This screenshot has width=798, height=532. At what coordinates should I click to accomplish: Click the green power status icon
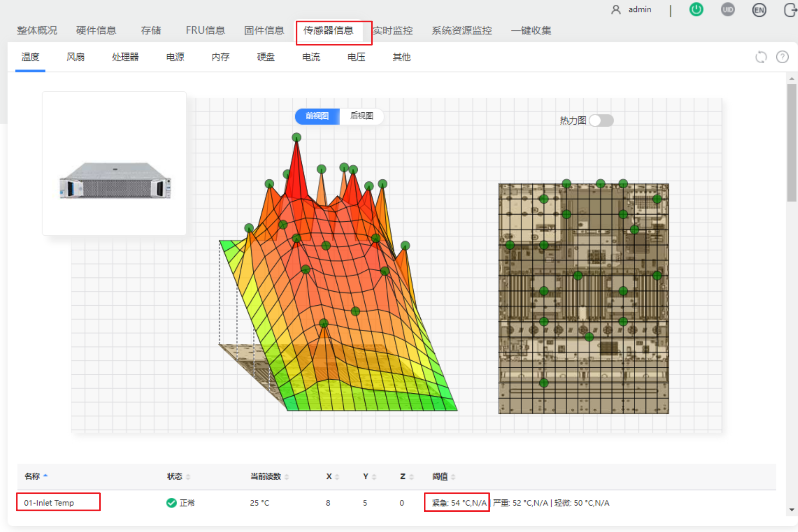coord(696,9)
